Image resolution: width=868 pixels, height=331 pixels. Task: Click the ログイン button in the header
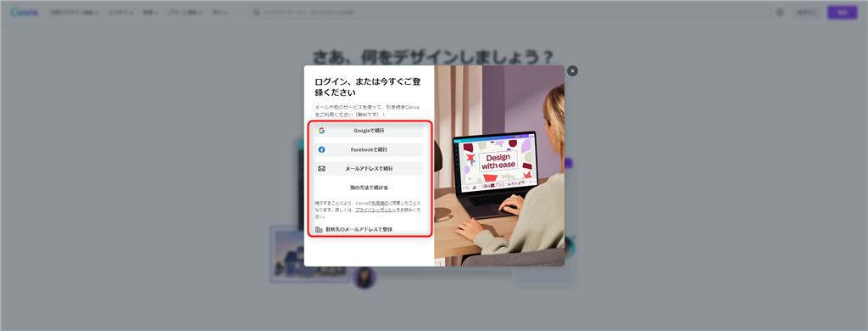pos(807,12)
